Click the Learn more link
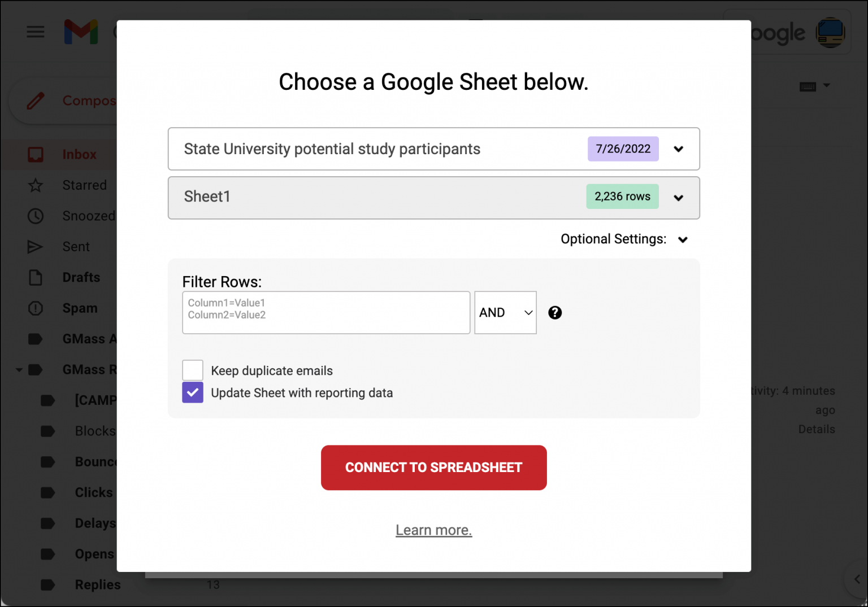Viewport: 868px width, 607px height. click(433, 530)
